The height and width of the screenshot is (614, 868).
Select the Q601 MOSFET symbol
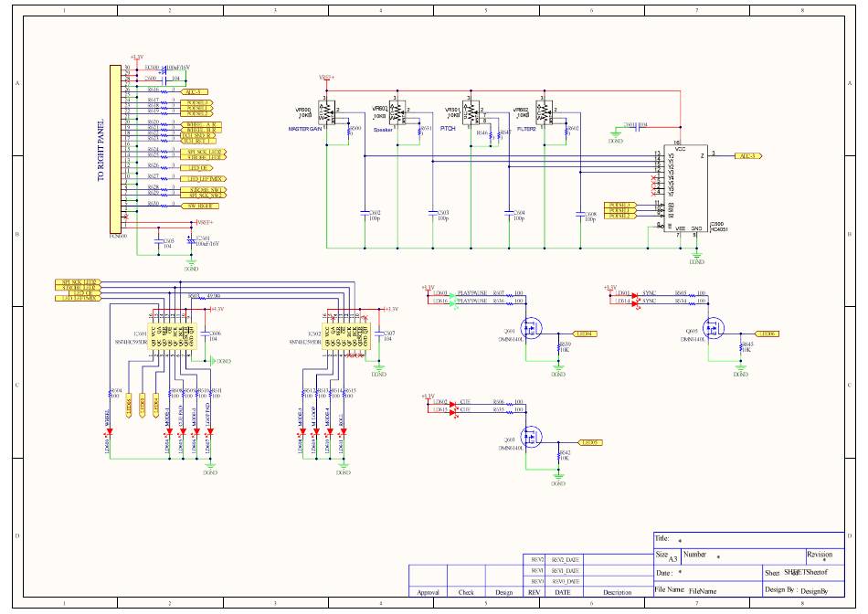[x=531, y=328]
